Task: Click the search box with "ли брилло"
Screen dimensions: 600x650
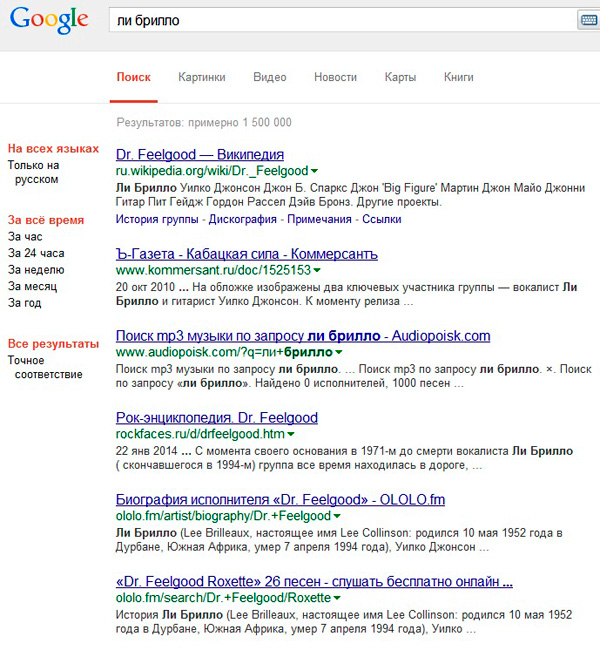Action: click(x=340, y=20)
